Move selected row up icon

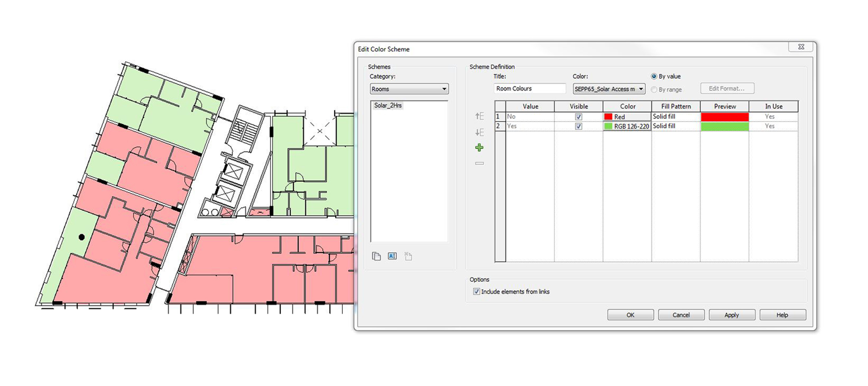(479, 116)
